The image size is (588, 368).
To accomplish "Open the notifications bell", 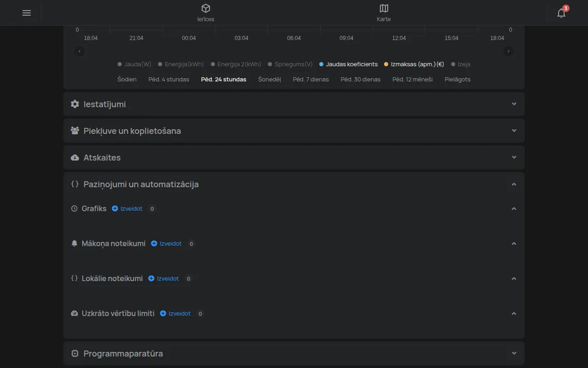I will point(561,13).
